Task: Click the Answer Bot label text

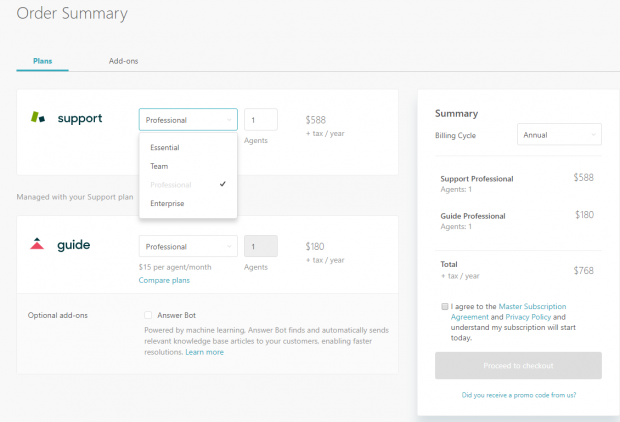Action: click(x=176, y=315)
